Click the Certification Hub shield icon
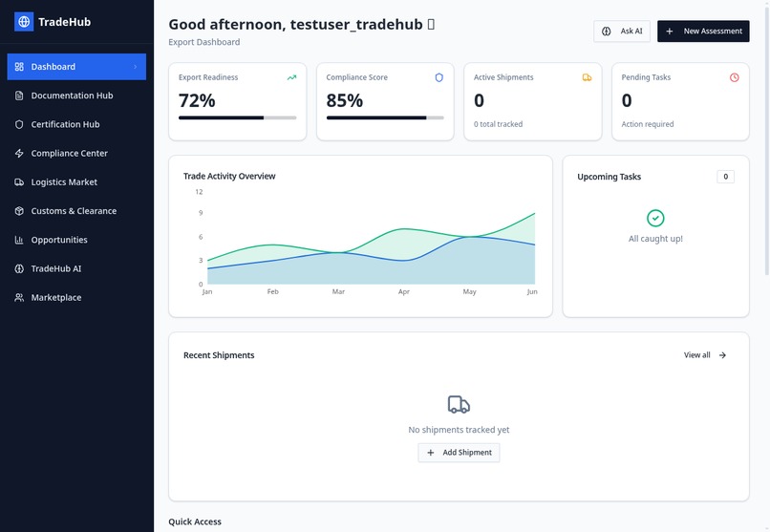770x532 pixels. coord(19,125)
